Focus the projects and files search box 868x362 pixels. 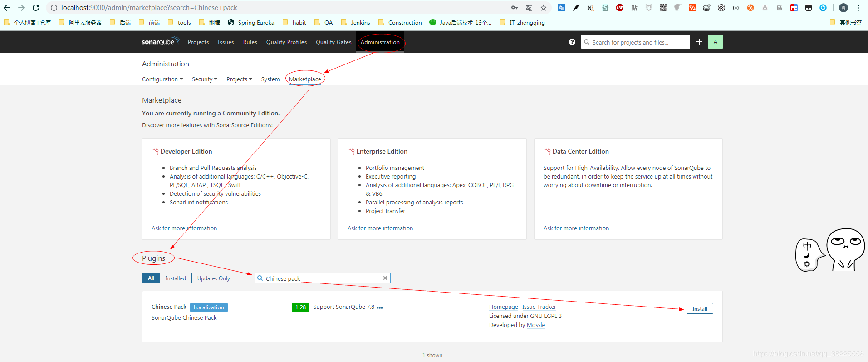click(x=635, y=42)
